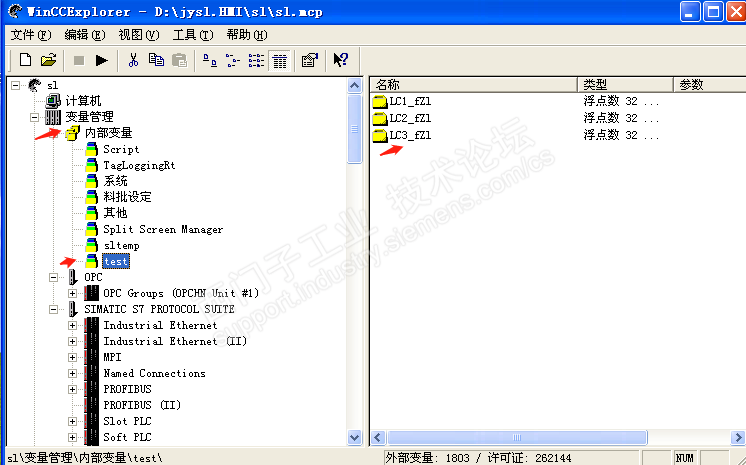Expand the Industrial Ethernet node
This screenshot has height=465, width=746.
coord(72,326)
